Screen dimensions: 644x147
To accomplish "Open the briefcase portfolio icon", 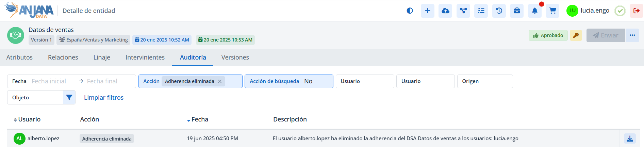I will [x=517, y=11].
